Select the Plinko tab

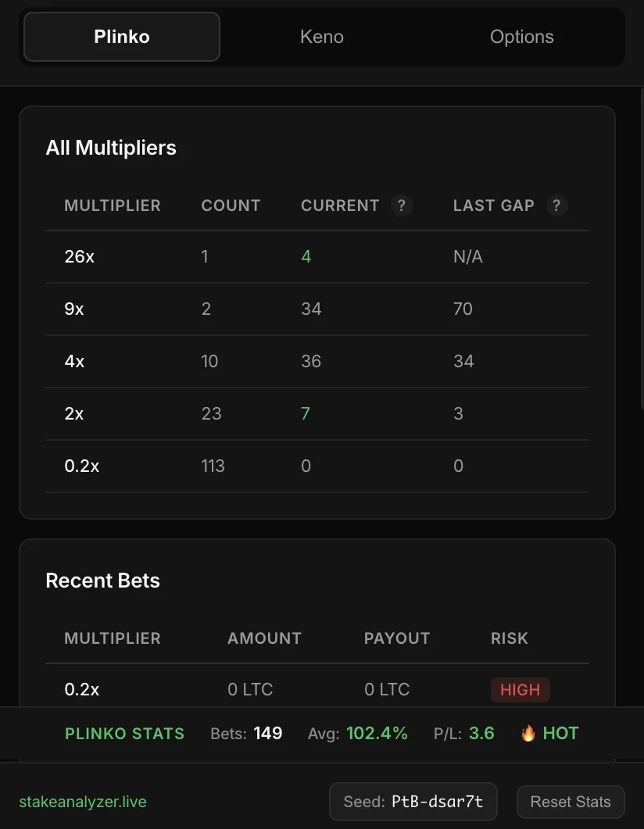point(121,36)
